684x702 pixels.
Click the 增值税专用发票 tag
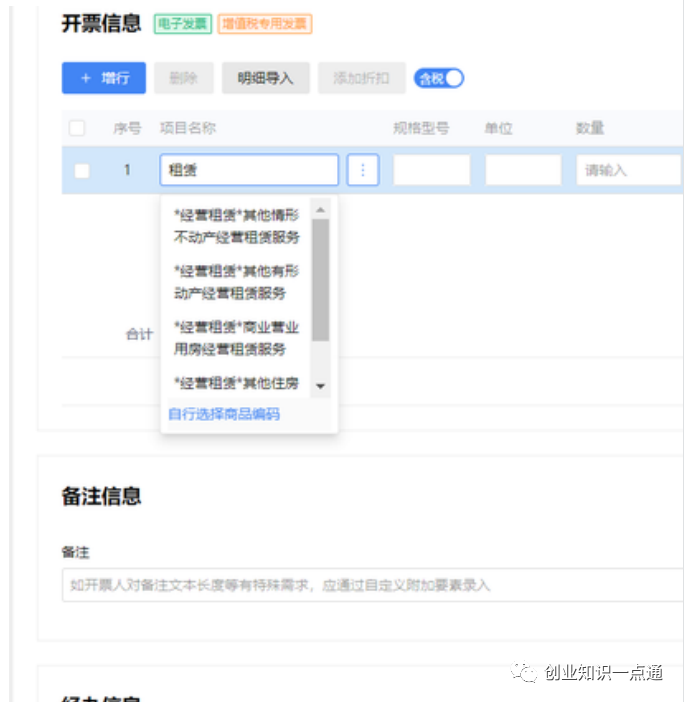coord(265,24)
